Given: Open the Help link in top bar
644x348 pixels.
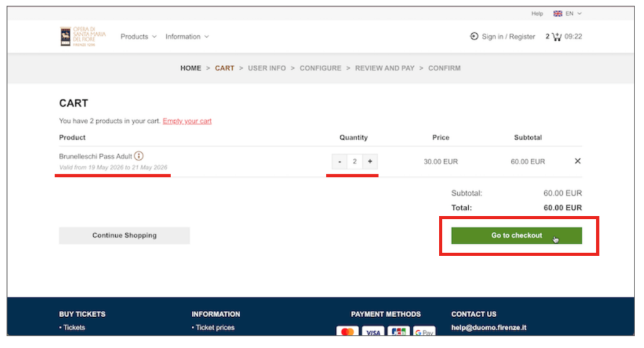Looking at the screenshot, I should [x=537, y=13].
